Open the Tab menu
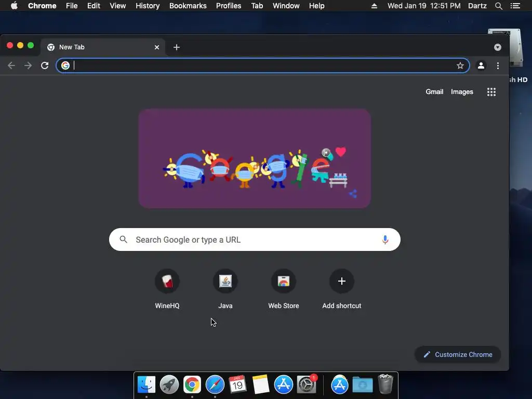This screenshot has height=399, width=532. [x=257, y=6]
